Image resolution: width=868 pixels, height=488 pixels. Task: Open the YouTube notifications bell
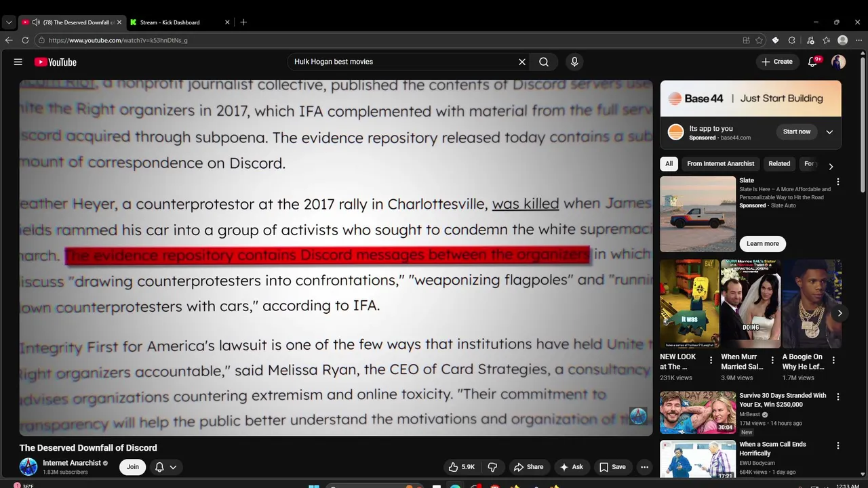tap(812, 62)
